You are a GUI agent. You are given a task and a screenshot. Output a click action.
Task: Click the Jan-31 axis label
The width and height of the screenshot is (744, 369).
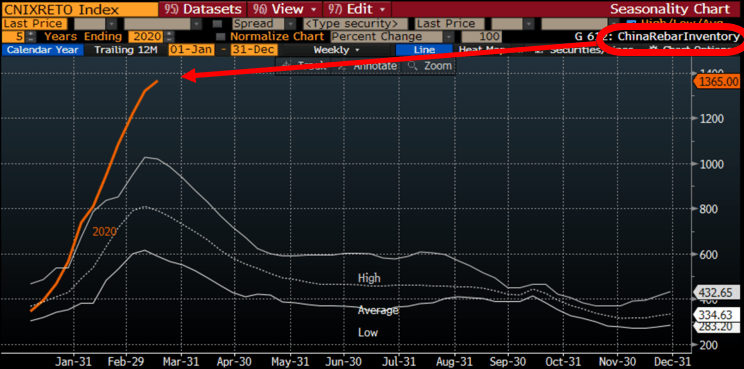point(74,361)
